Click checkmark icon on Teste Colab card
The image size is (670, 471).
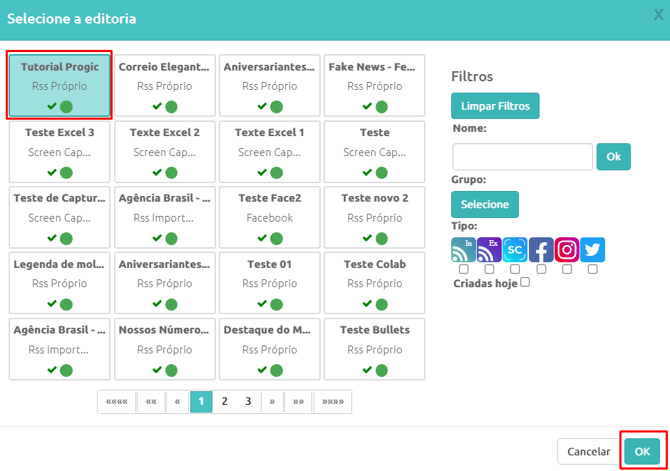pyautogui.click(x=367, y=303)
